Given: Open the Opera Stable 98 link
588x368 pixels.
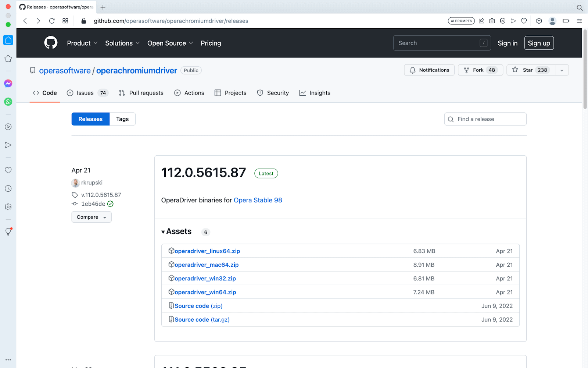Looking at the screenshot, I should (x=258, y=200).
